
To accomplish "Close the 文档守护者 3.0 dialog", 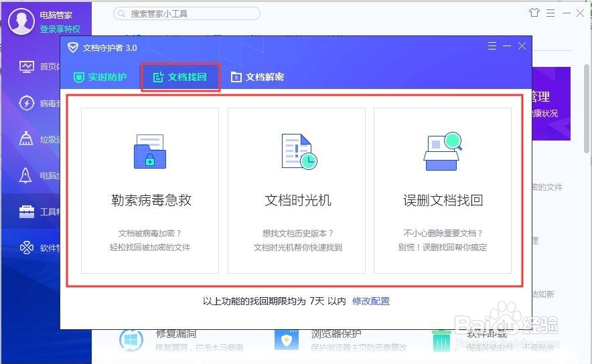I will 522,46.
